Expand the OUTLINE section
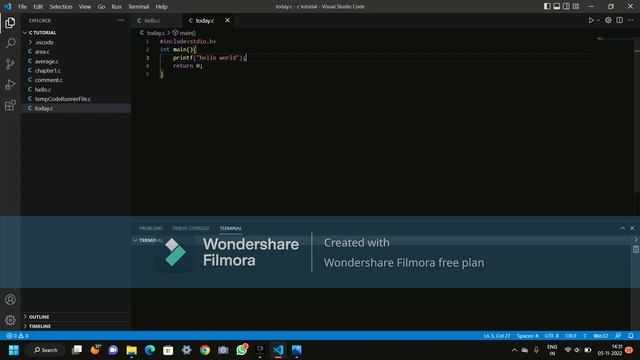 [76, 317]
